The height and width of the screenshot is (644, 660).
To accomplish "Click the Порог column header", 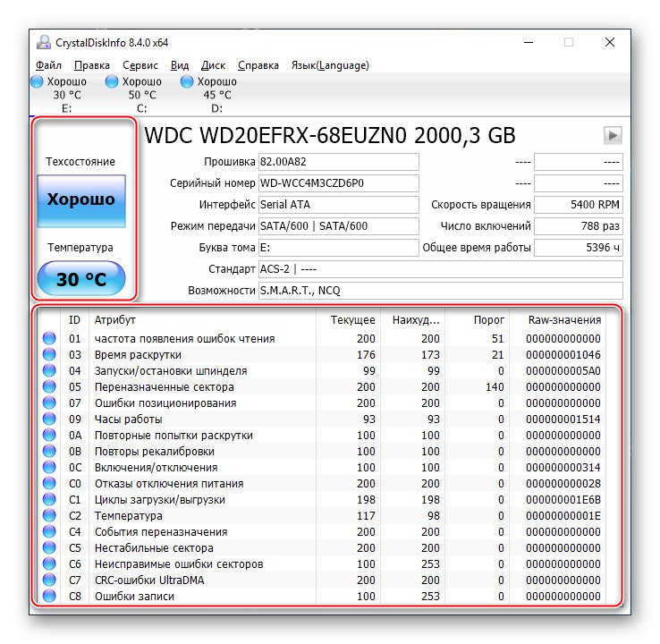I will click(477, 320).
